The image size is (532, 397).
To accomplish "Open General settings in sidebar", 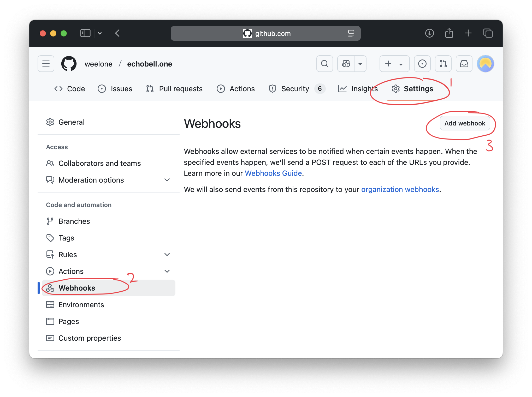I will tap(109, 122).
